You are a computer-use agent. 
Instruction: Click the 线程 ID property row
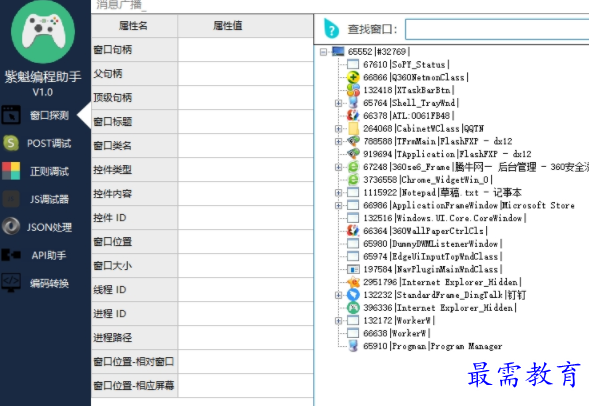(202, 290)
